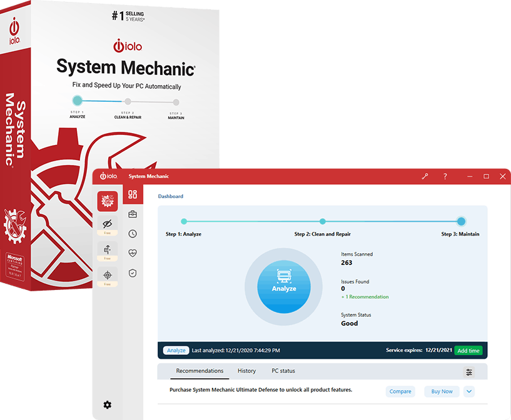Screen dimensions: 511x420
Task: Click Purchase System Mechanic Ultimate Defense message
Action: (261, 390)
